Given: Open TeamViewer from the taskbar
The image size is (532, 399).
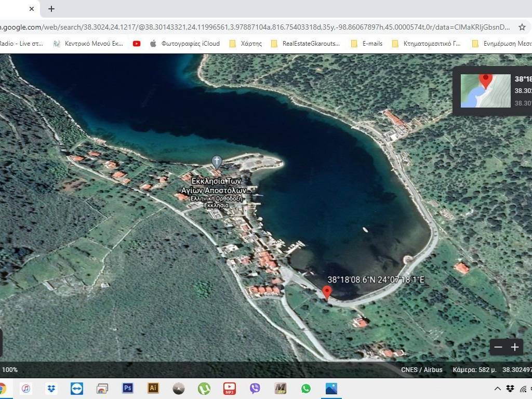Looking at the screenshot, I should [x=76, y=388].
